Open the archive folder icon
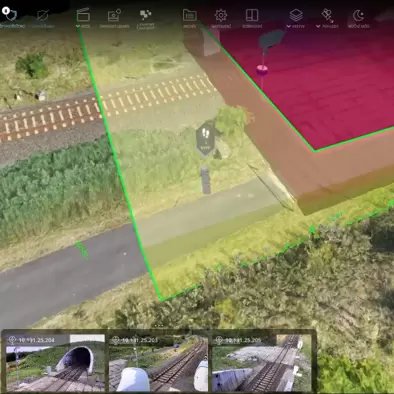Viewport: 394px width, 394px height. [x=190, y=15]
